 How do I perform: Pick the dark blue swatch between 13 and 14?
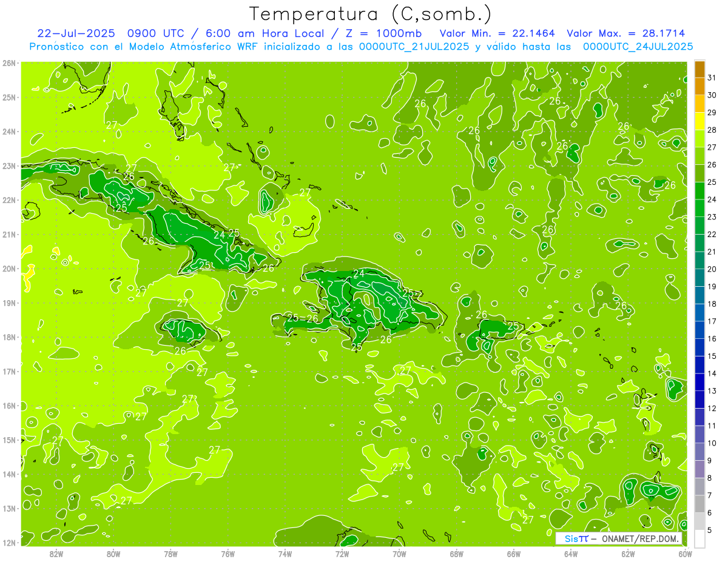click(x=700, y=382)
